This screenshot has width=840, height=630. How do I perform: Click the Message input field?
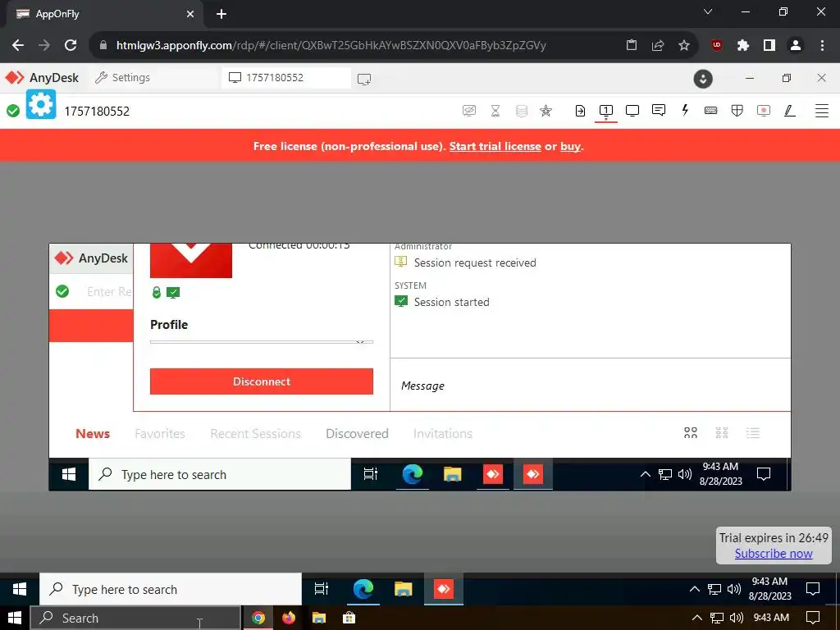(591, 386)
